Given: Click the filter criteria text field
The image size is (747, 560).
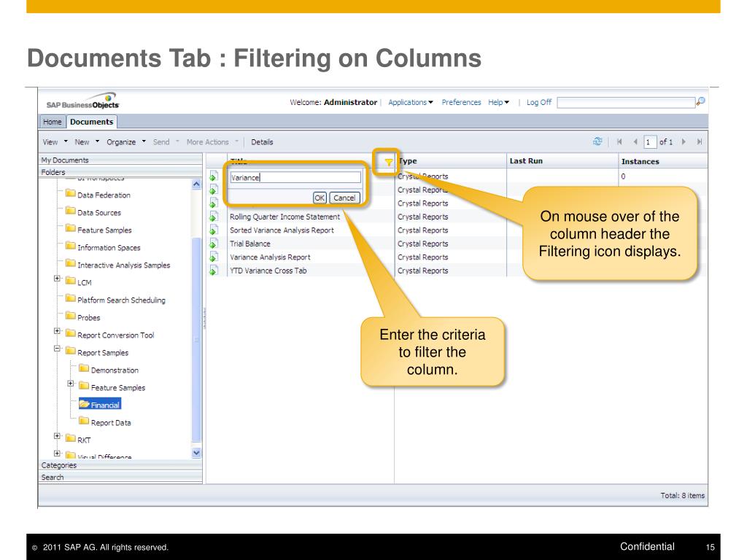Looking at the screenshot, I should [295, 178].
